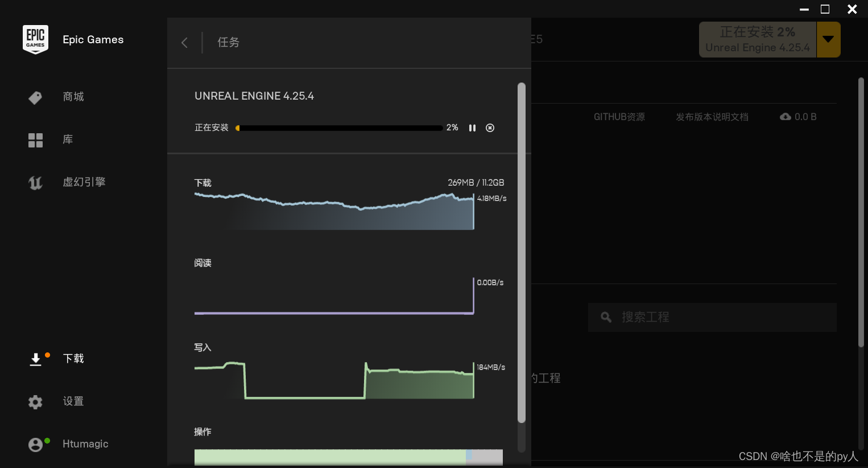
Task: Click the 操作 operations progress bar
Action: 349,457
